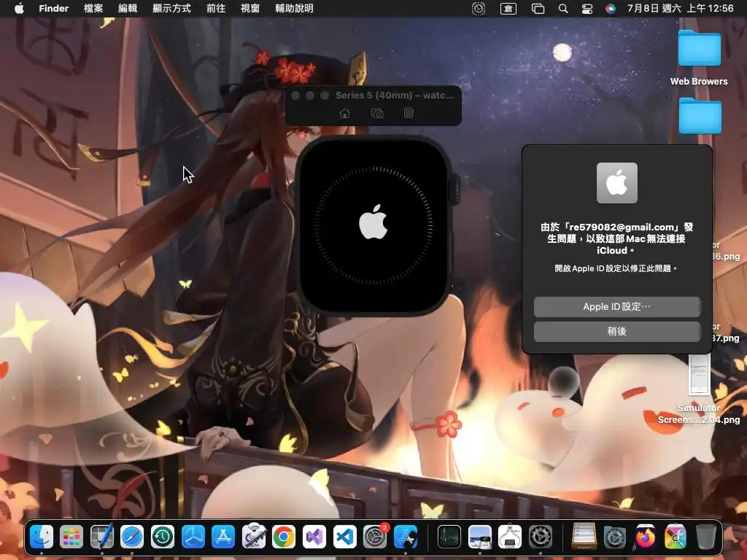Open the 視窗 menu
The height and width of the screenshot is (560, 747).
(x=250, y=8)
